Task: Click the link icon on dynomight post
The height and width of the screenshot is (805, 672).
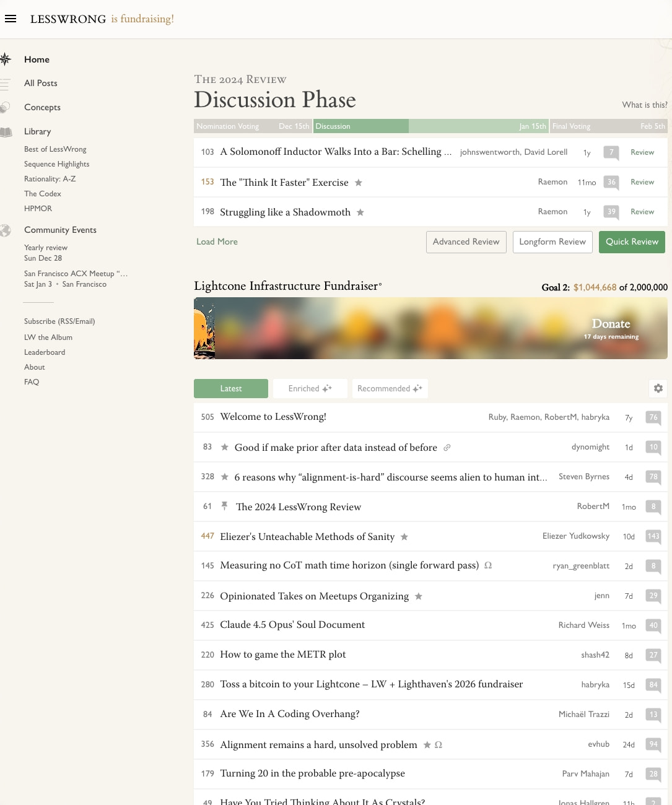Action: click(x=447, y=448)
